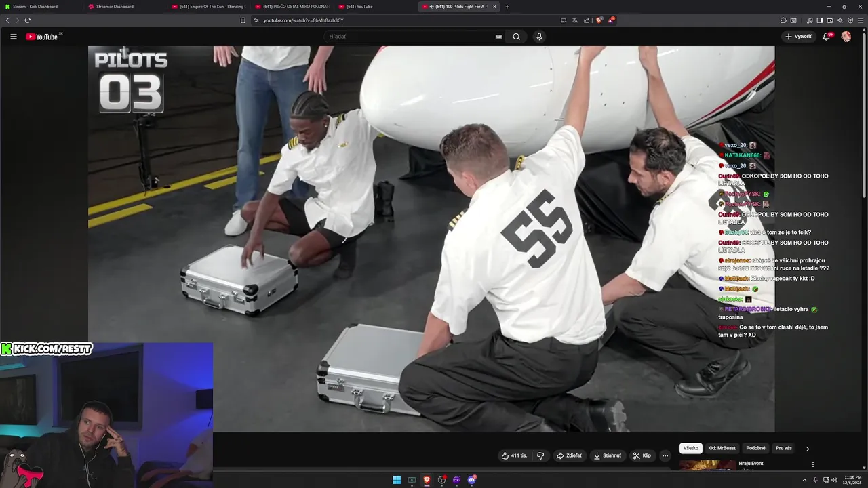Click the video player to pause
This screenshot has height=488, width=868.
431,239
